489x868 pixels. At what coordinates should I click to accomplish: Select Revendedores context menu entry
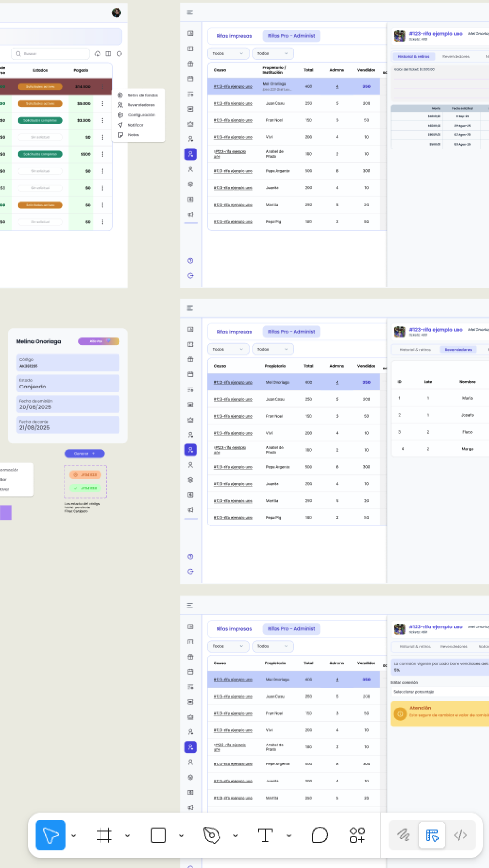136,105
